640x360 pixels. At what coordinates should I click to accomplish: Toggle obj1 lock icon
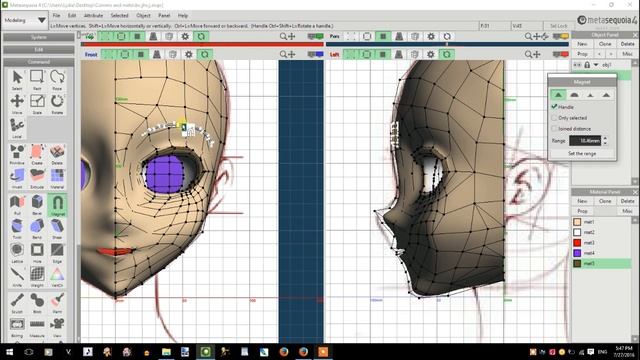click(587, 64)
